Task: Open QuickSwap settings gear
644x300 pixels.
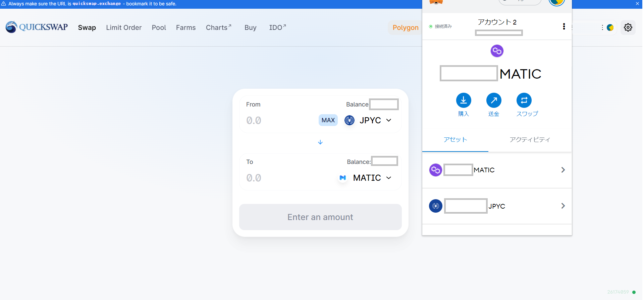Action: (628, 27)
